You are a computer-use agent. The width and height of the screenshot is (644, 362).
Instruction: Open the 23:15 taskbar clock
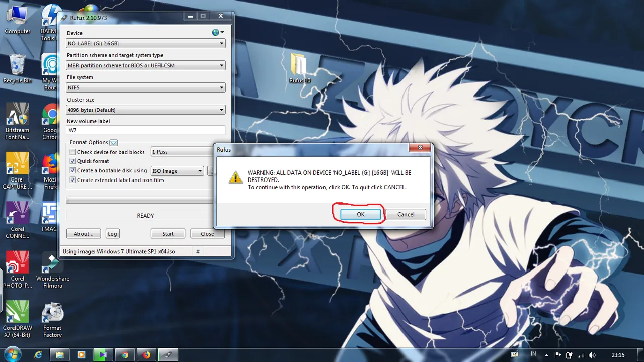pyautogui.click(x=618, y=355)
